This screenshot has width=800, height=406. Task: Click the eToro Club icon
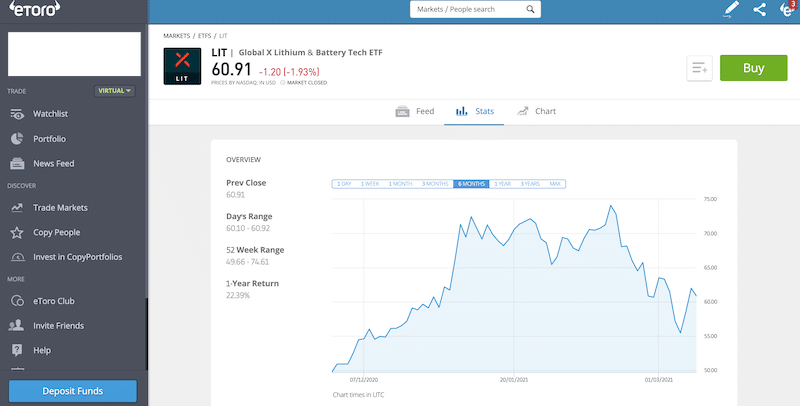[17, 301]
